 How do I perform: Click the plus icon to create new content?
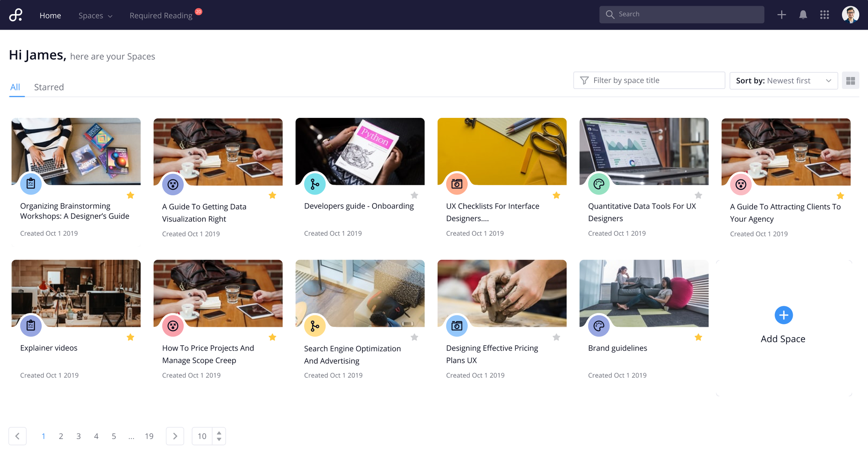tap(781, 14)
